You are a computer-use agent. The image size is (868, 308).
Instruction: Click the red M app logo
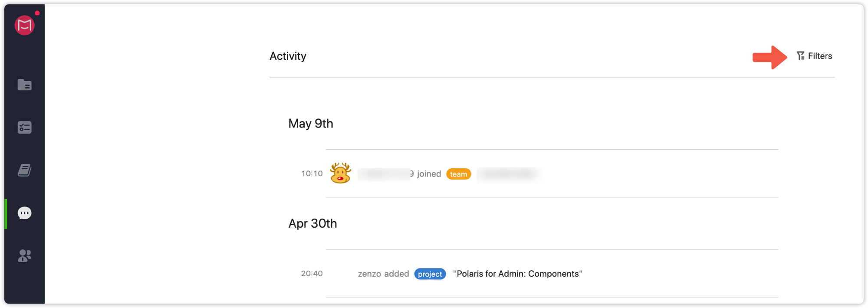(x=25, y=25)
